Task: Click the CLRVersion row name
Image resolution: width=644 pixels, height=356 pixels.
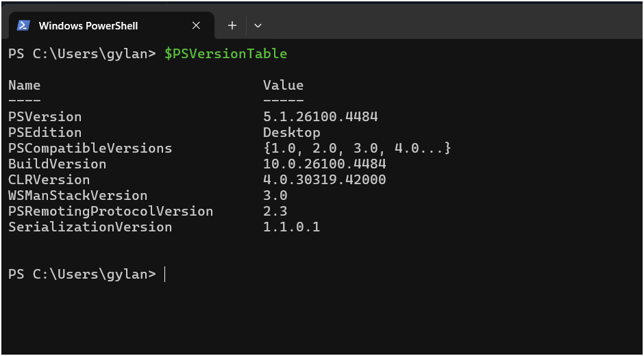Action: [49, 179]
